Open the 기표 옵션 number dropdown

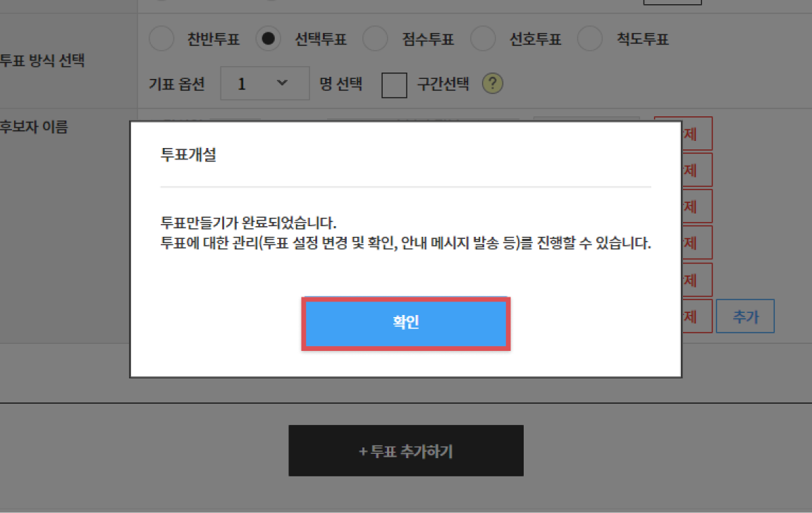click(264, 84)
